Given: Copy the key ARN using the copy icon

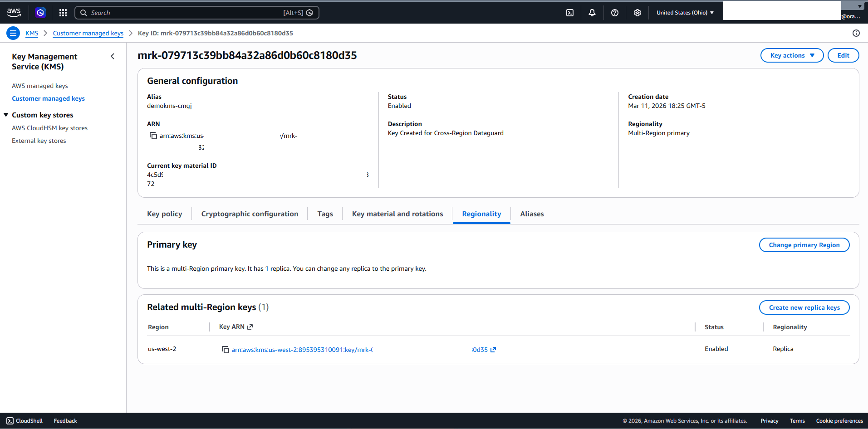Looking at the screenshot, I should [x=153, y=135].
